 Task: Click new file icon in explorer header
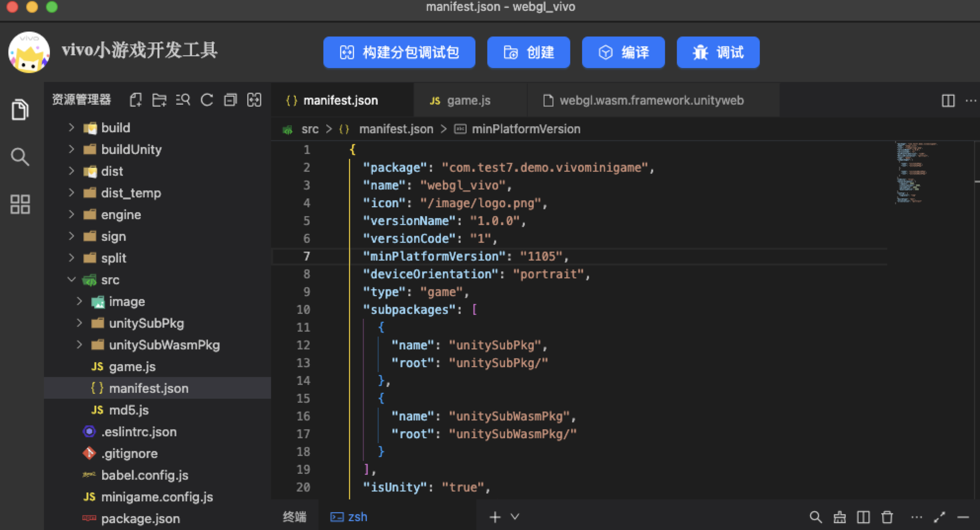point(136,100)
